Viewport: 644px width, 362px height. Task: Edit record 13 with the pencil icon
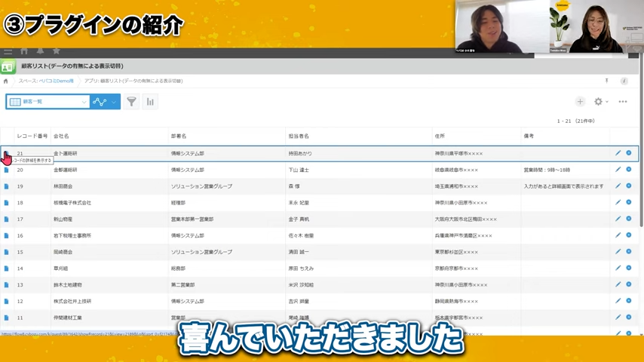pos(618,284)
